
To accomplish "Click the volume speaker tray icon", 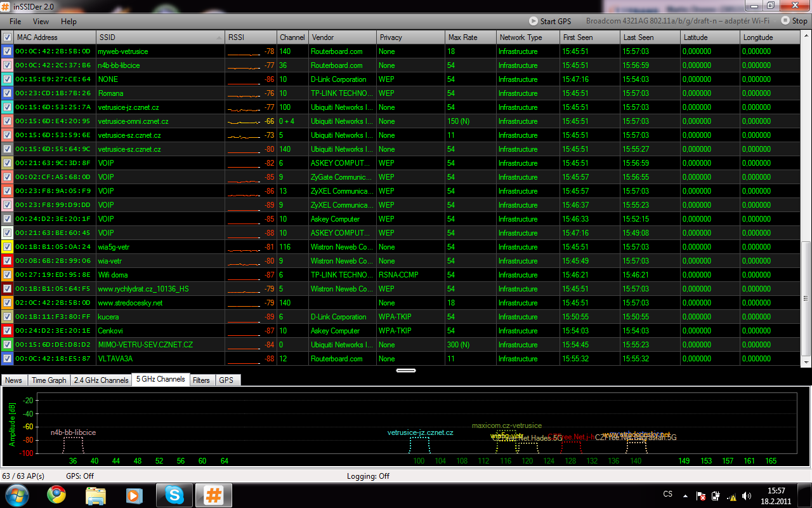I will pyautogui.click(x=747, y=496).
